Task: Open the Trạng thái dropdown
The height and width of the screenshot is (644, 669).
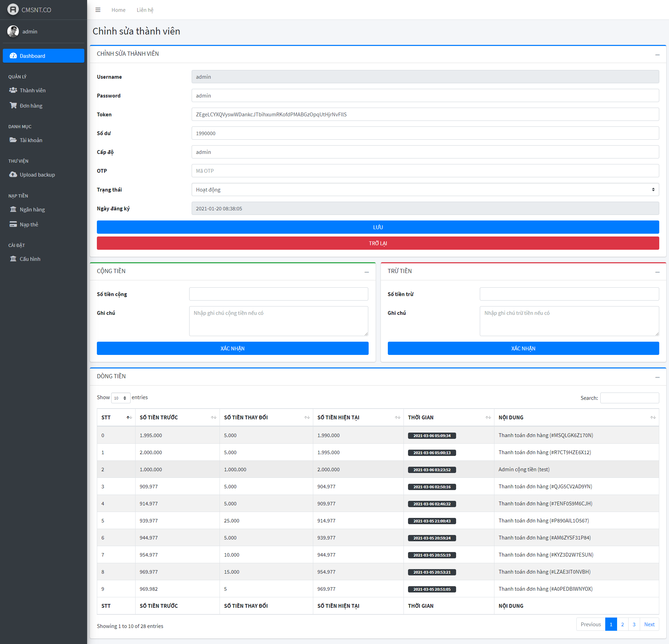Action: click(x=425, y=189)
